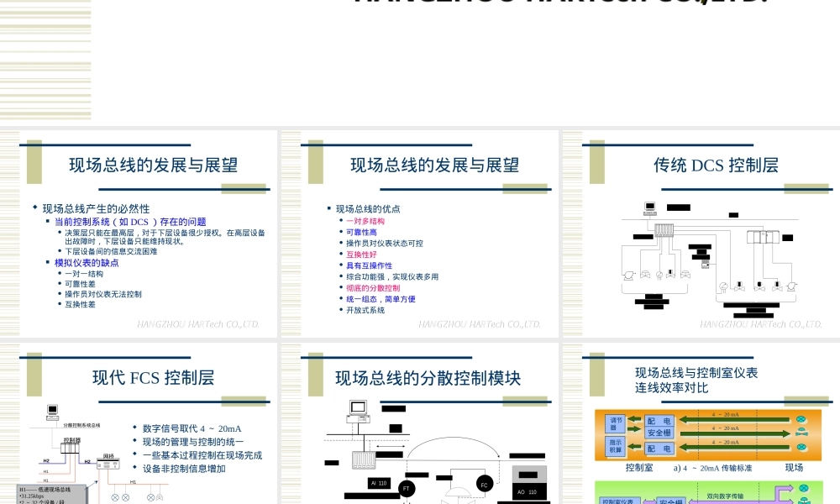Click the heading 现场总线的优点
Screen dimensions: 840x504
(x=368, y=209)
